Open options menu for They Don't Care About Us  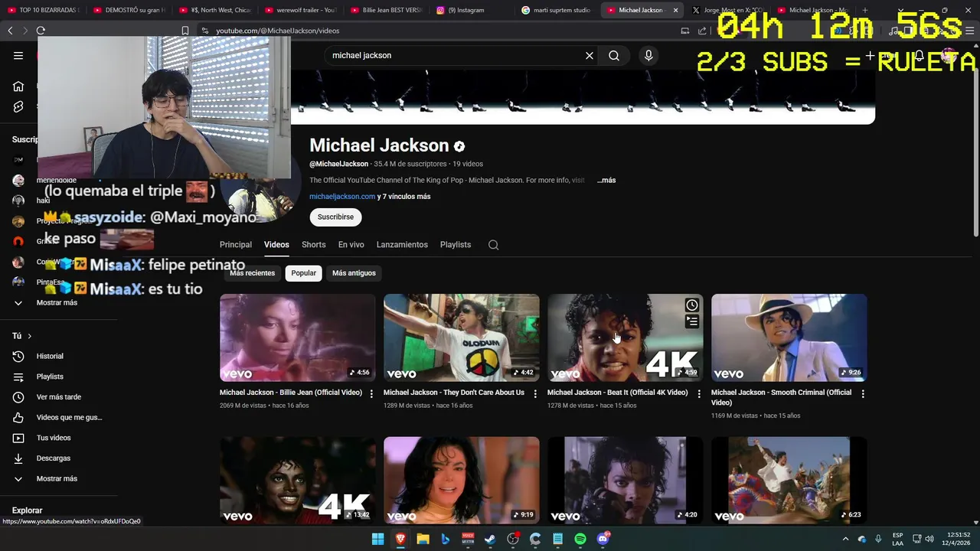tap(535, 393)
